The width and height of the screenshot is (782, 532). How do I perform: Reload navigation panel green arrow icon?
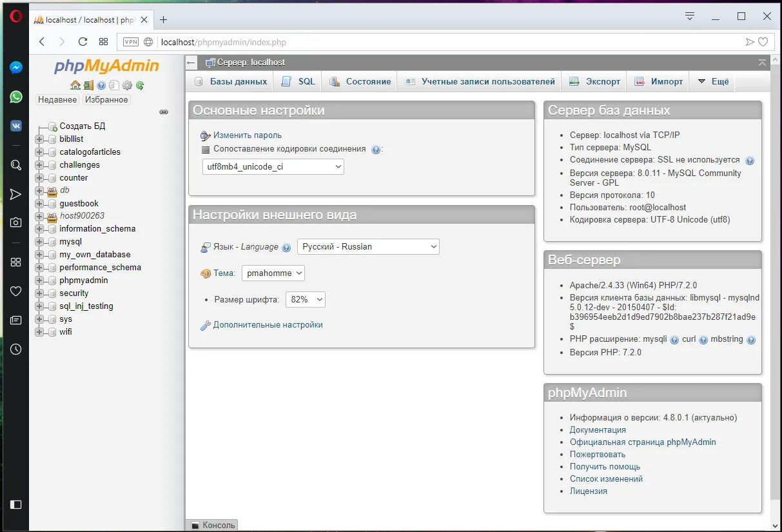(x=140, y=85)
